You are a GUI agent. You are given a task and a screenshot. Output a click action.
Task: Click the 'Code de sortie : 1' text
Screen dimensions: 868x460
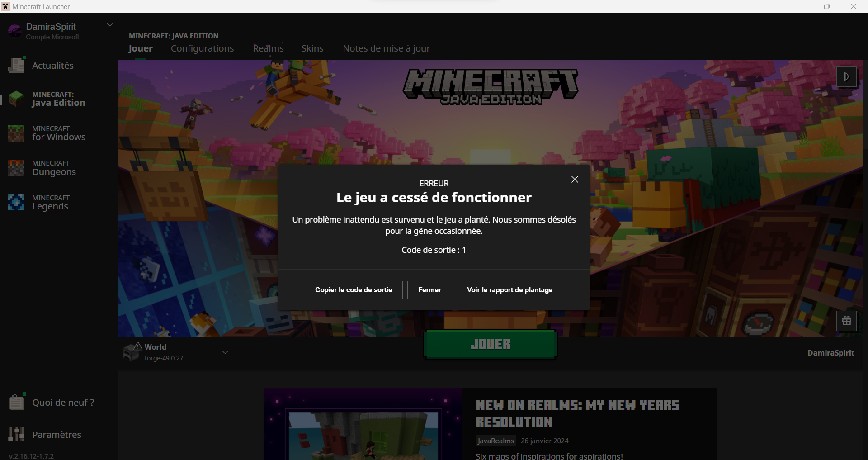pyautogui.click(x=434, y=250)
